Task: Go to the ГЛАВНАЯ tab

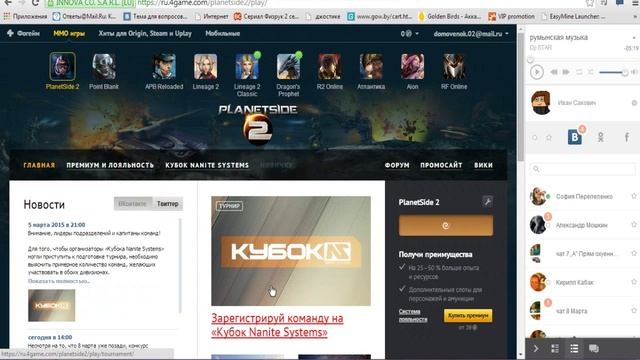Action: coord(39,165)
